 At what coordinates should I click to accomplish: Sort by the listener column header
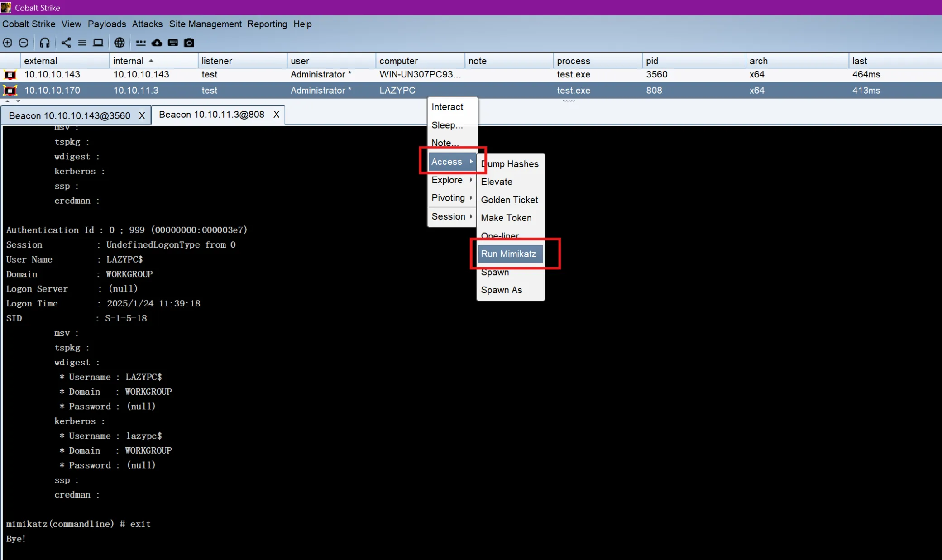[242, 61]
